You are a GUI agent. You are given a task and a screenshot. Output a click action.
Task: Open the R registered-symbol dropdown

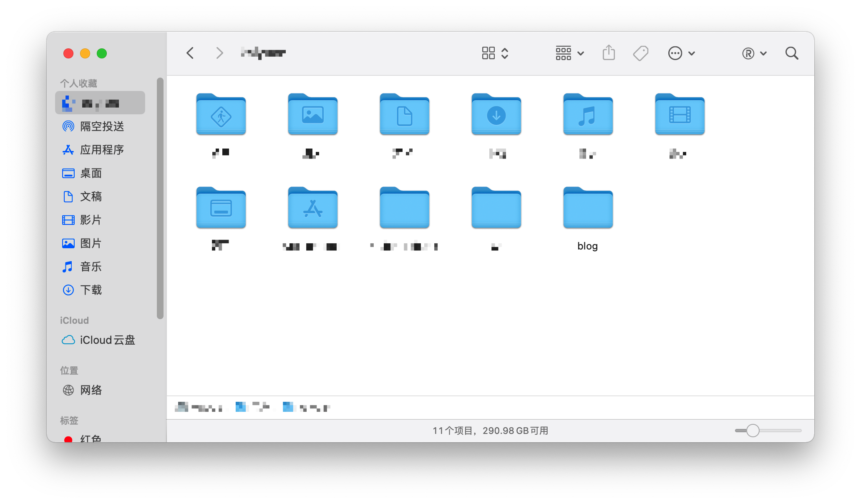click(754, 53)
